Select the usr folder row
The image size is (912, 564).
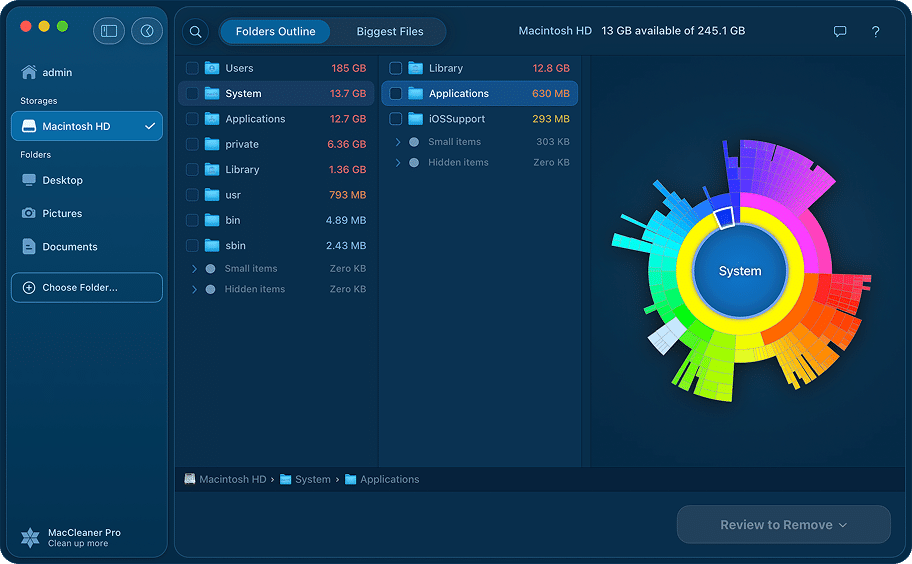tap(276, 195)
